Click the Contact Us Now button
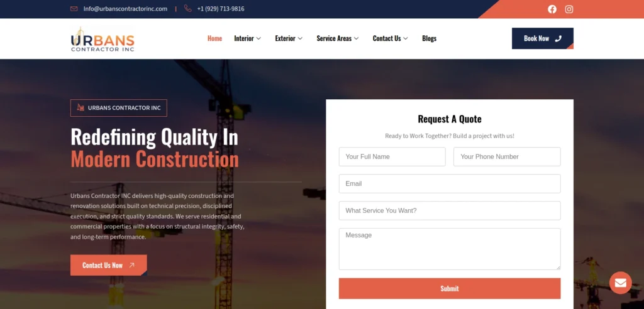 108,265
